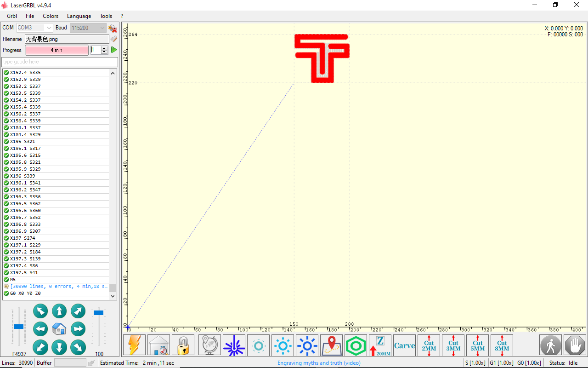
Task: Click the S [1.00x] override status
Action: pos(475,363)
